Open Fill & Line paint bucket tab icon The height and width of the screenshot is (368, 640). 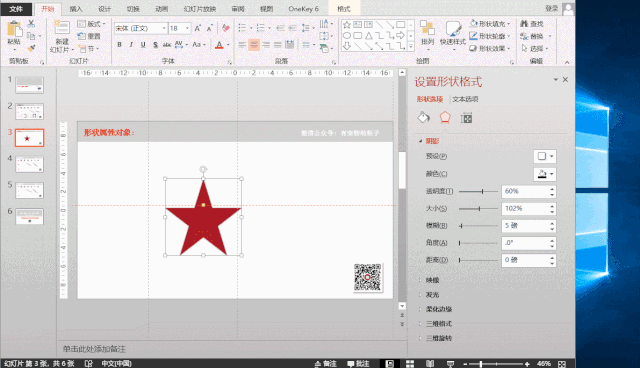click(x=424, y=118)
